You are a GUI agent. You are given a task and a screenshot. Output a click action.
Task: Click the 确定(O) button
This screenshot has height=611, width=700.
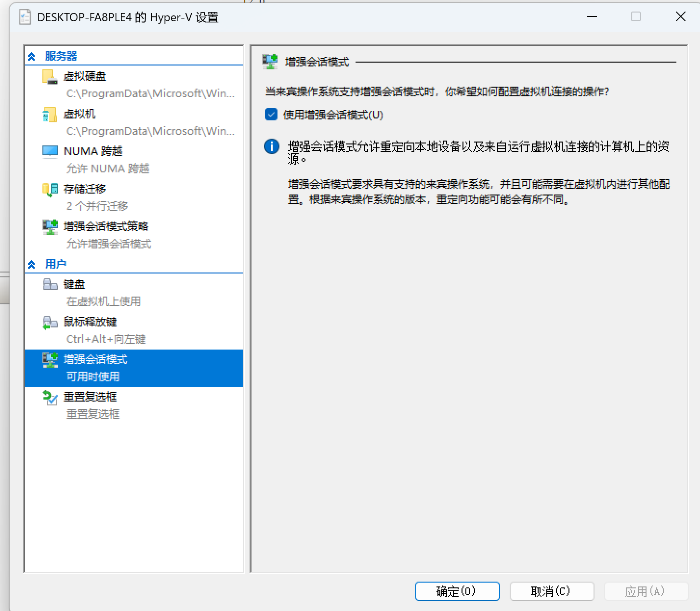click(457, 591)
